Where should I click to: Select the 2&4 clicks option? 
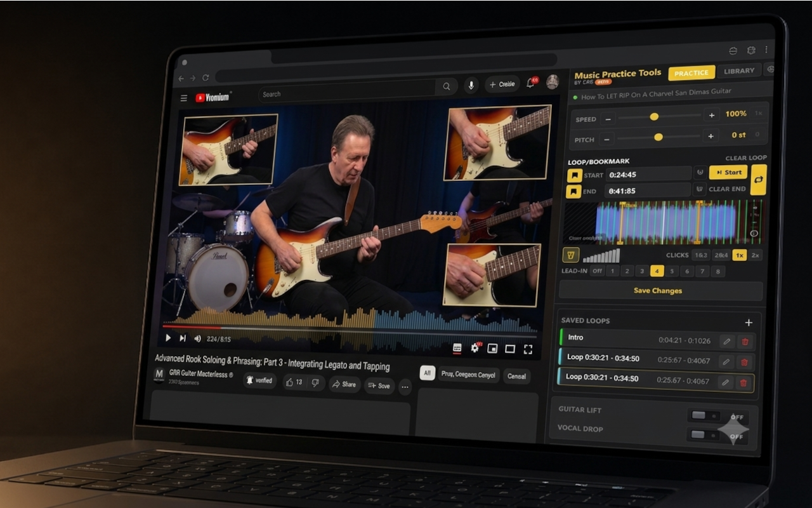point(721,255)
